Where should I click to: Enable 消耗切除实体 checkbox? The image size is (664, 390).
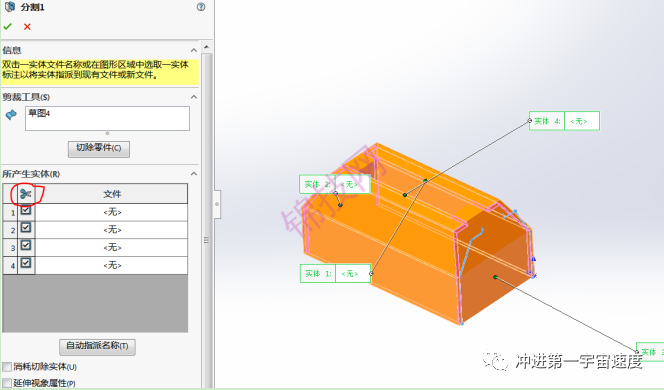(x=7, y=367)
